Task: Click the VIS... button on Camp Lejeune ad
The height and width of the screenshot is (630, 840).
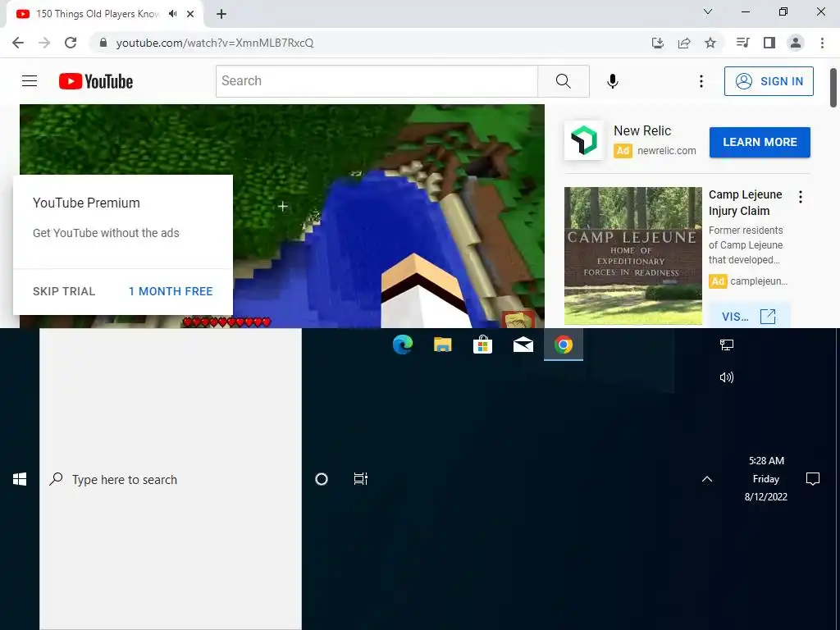Action: 748,316
